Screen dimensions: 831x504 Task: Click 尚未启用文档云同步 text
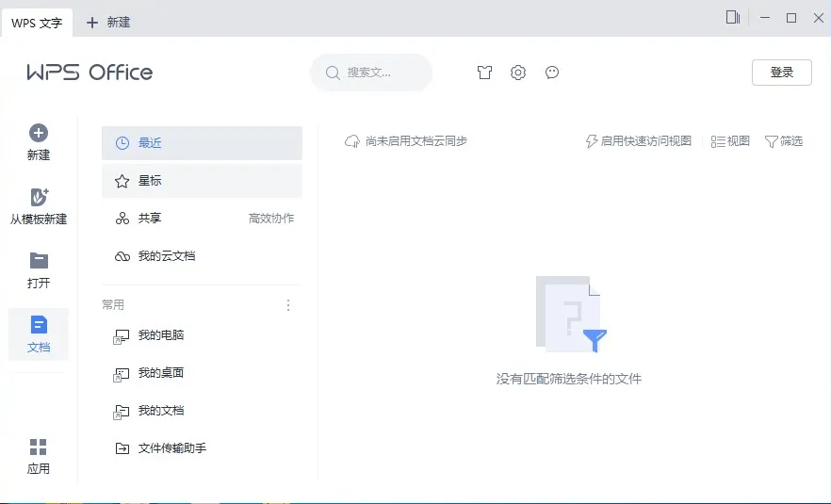(x=416, y=141)
